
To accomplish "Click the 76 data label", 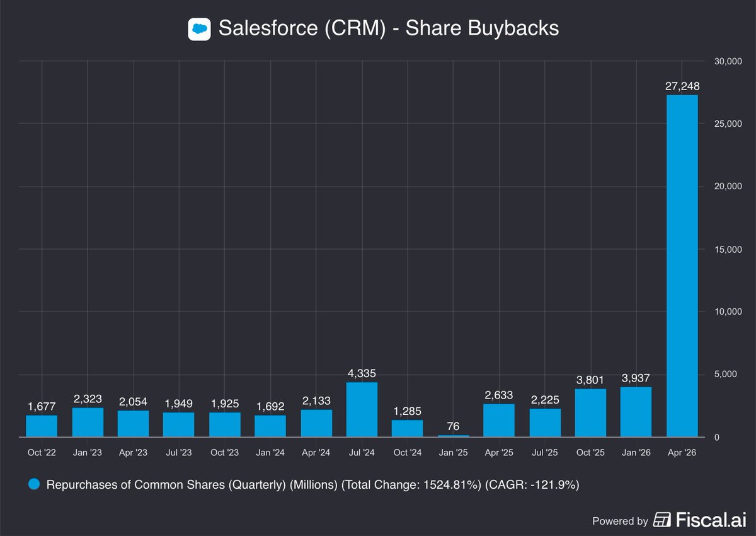I will (454, 426).
